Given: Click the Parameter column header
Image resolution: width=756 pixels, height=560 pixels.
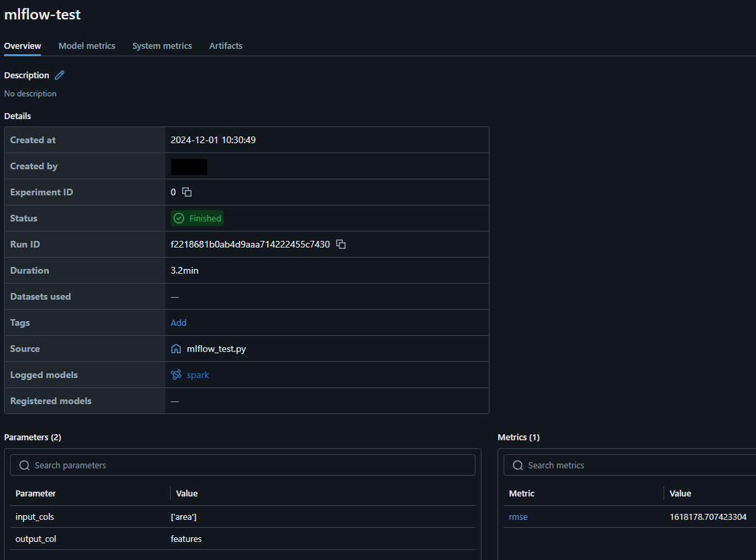Looking at the screenshot, I should [x=35, y=493].
